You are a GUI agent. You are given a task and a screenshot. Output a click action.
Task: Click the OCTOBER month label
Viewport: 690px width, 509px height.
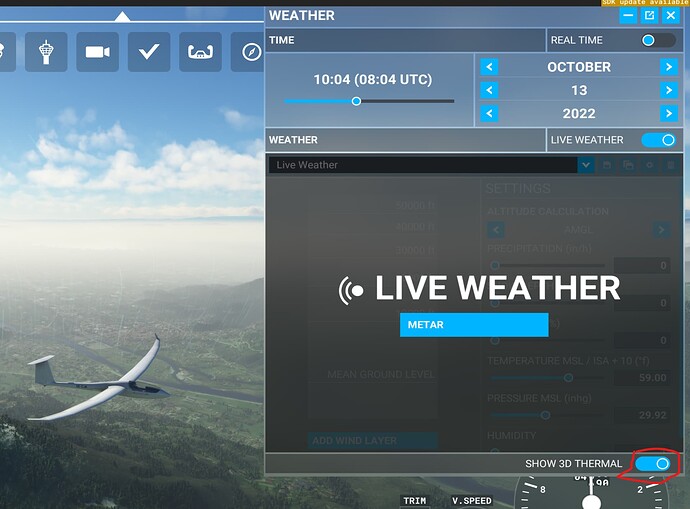pos(579,67)
